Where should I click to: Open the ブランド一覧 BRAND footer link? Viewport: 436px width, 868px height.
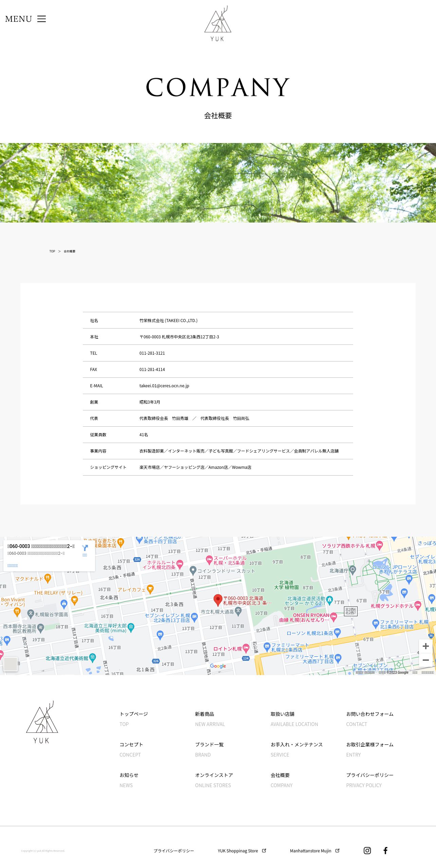[x=209, y=749]
